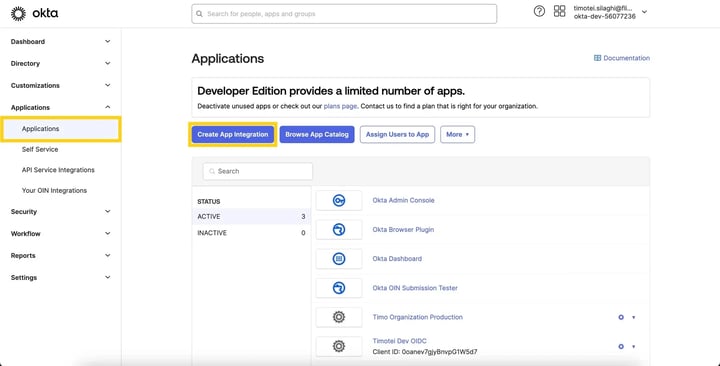Expand the Reports sidebar section
This screenshot has width=720, height=366.
click(107, 255)
